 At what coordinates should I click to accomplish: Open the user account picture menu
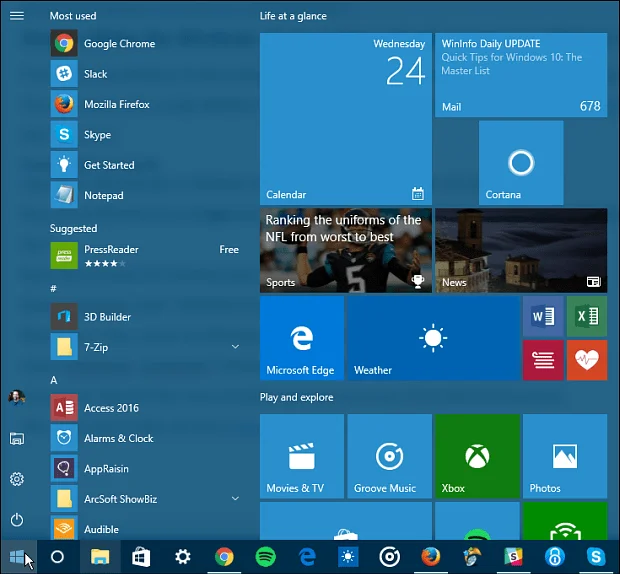click(17, 397)
